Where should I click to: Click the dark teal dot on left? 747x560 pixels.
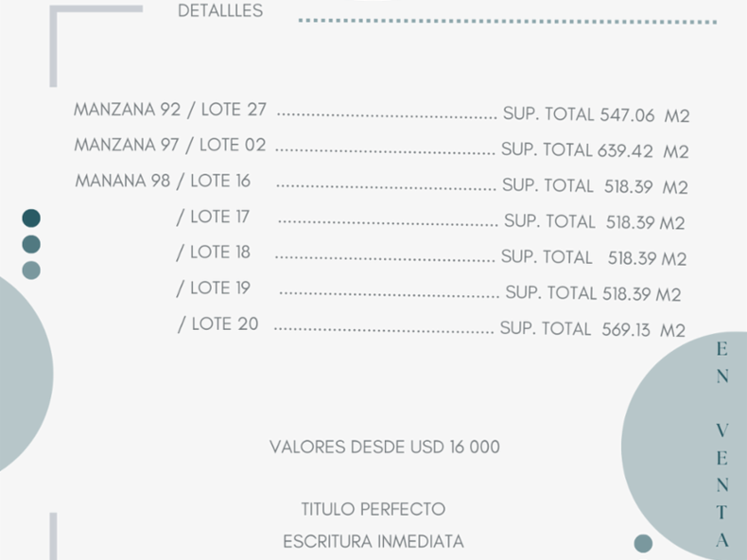(x=31, y=218)
